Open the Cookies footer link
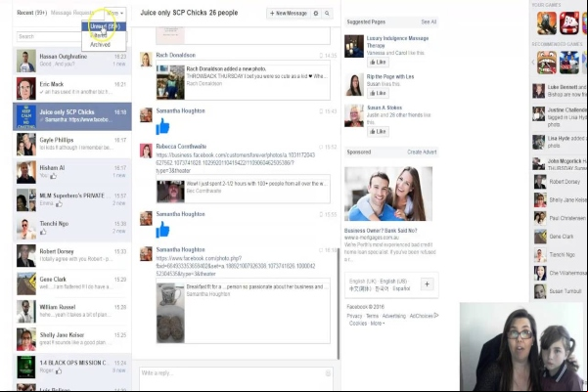Screen dimensions: 588x392 (x=358, y=324)
